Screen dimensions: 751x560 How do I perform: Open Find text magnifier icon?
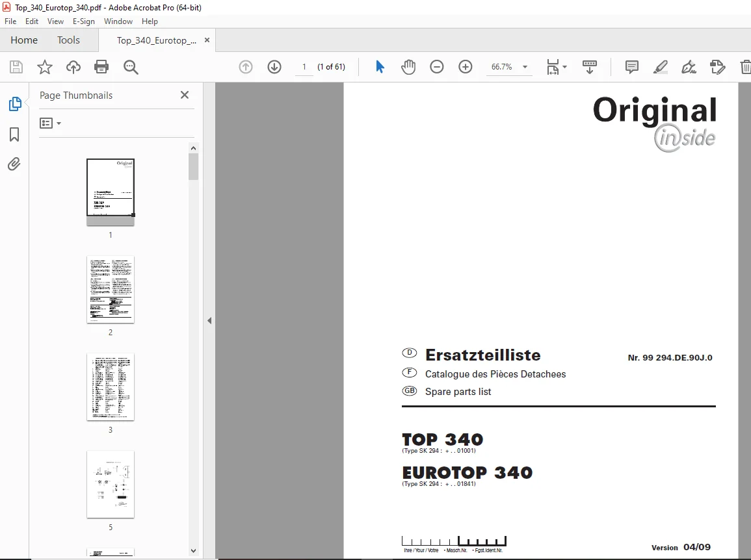click(x=131, y=67)
